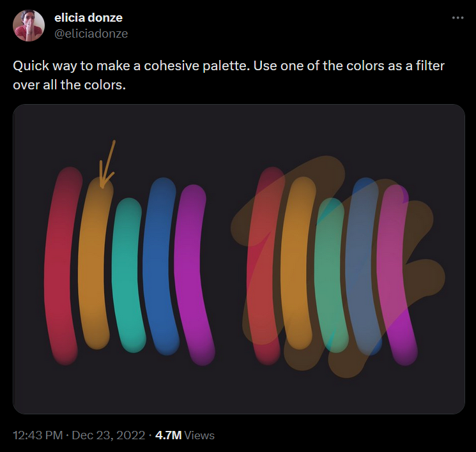
Task: Open the @eliciadonze handle link
Action: click(91, 34)
